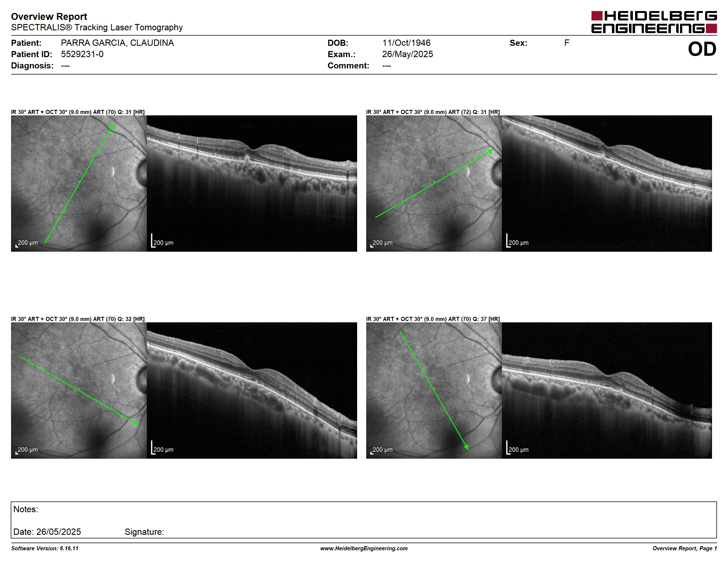Open the OCT B-scan of the Q: 32 scan
The width and height of the screenshot is (728, 563).
252,390
